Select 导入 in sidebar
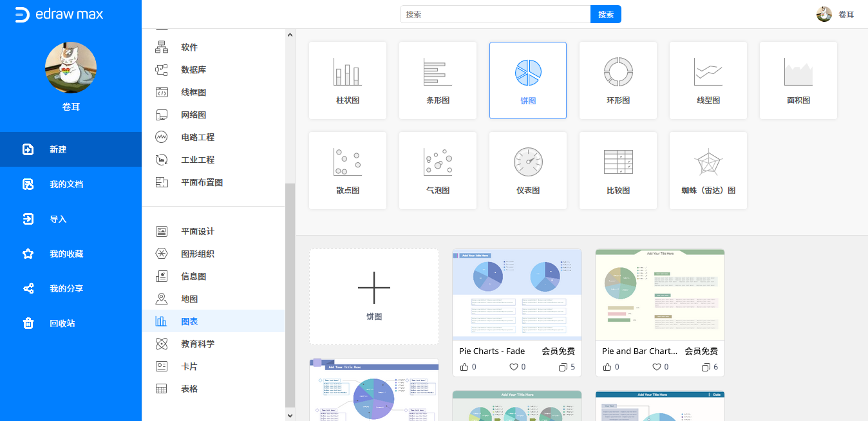The height and width of the screenshot is (421, 868). tap(71, 219)
